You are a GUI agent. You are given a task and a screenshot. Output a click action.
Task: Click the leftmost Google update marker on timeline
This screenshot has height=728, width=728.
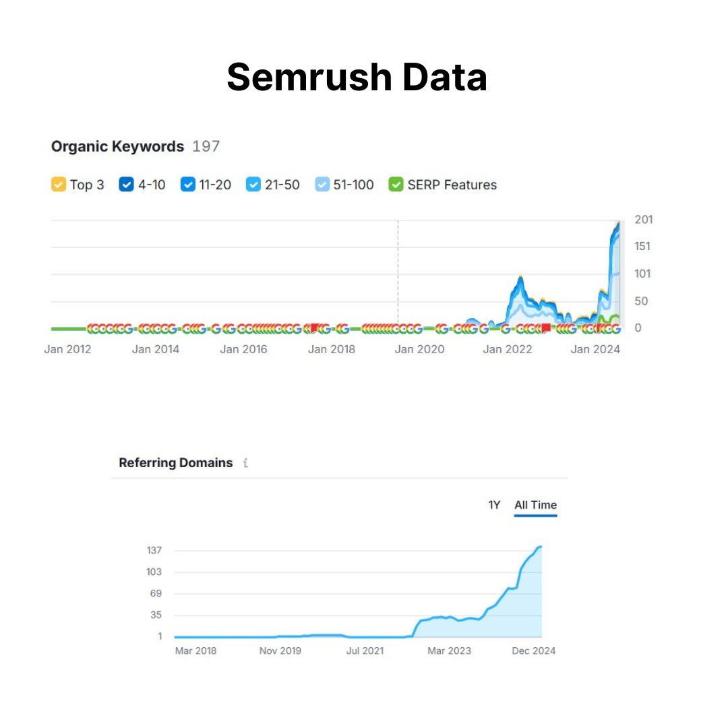pyautogui.click(x=92, y=329)
